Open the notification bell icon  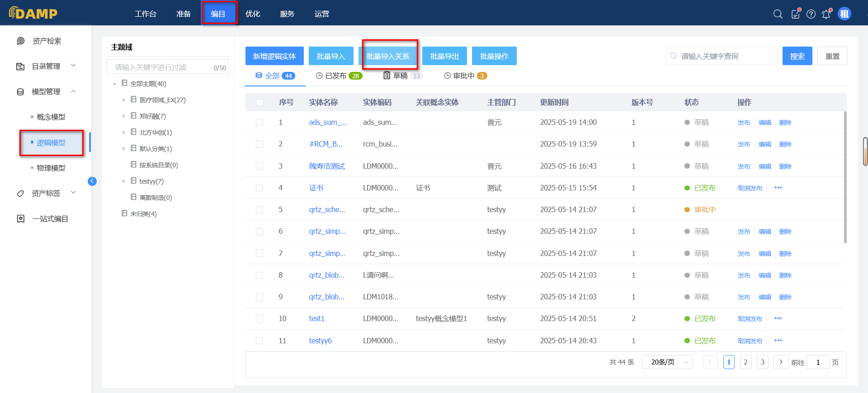tap(826, 14)
